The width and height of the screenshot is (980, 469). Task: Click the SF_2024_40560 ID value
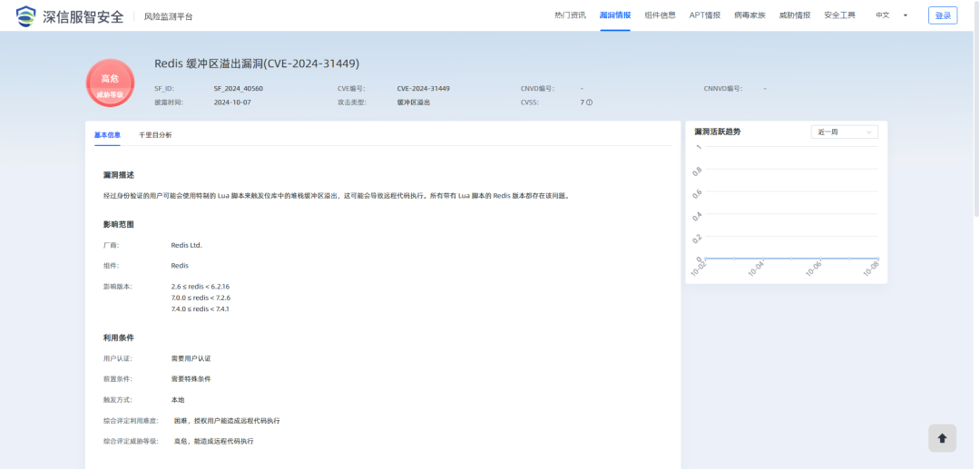(238, 89)
